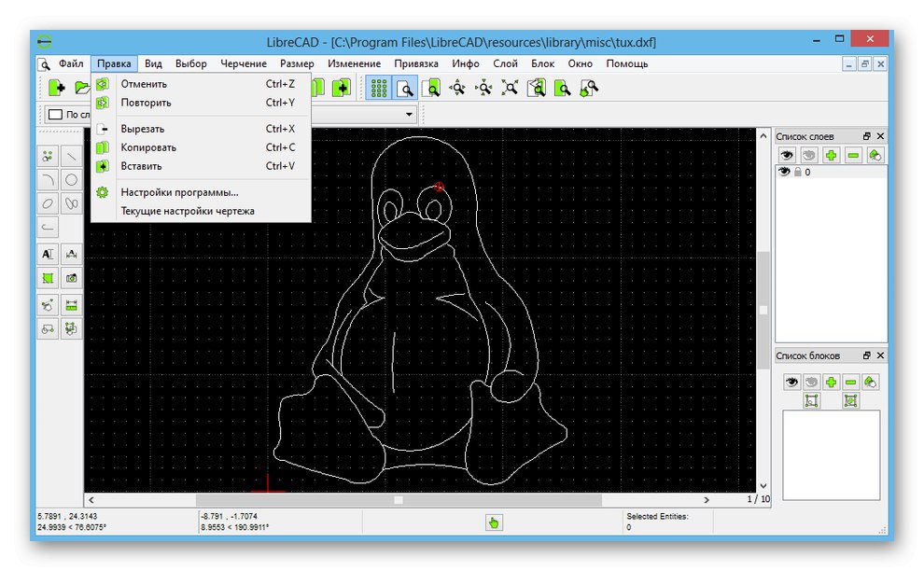Image resolution: width=924 pixels, height=571 pixels.
Task: Click the Previous view zoom icon
Action: coord(537,89)
